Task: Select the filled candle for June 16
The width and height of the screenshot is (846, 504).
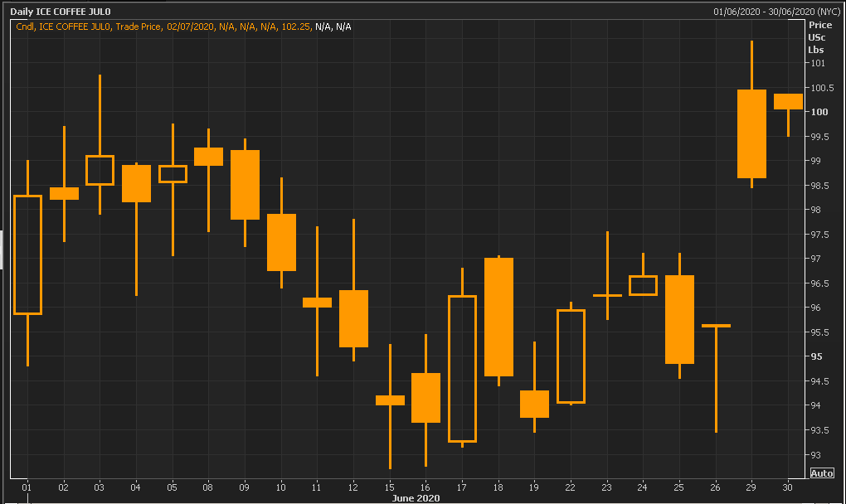Action: [425, 398]
